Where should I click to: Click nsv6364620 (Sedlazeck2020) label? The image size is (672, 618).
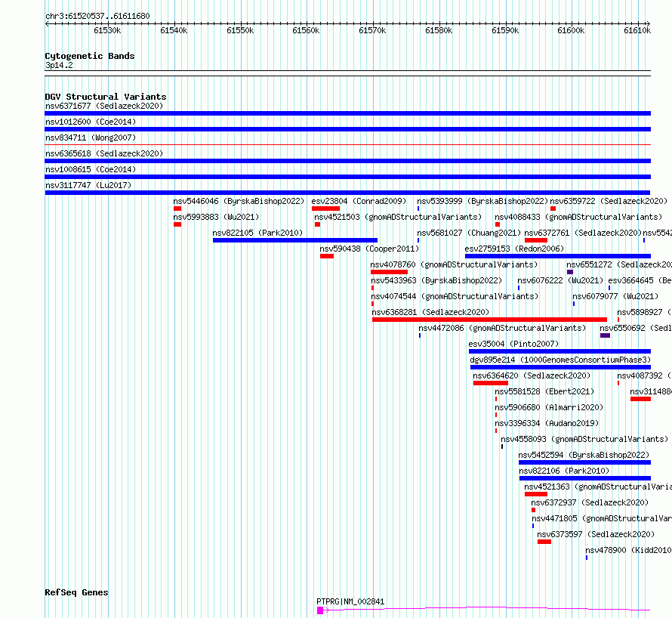click(x=532, y=375)
